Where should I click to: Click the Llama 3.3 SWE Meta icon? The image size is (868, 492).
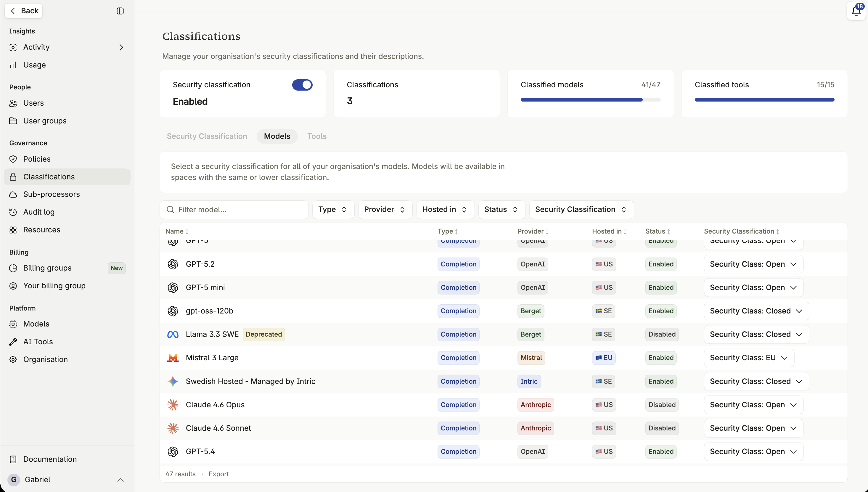click(173, 335)
